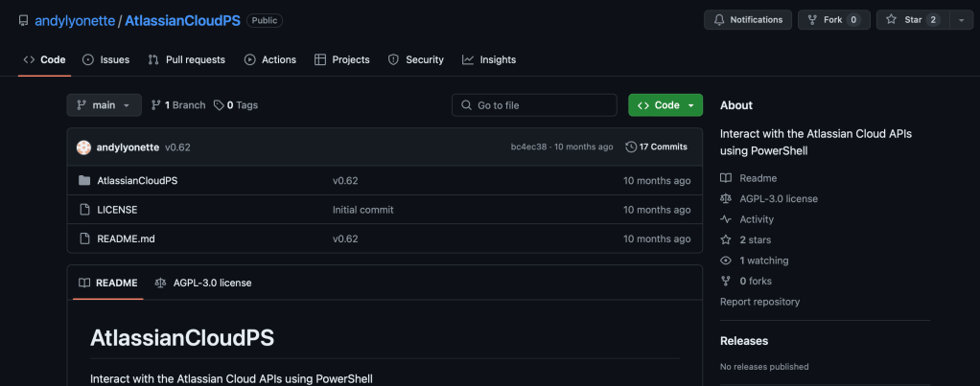The image size is (980, 386).
Task: Open the LICENSE file
Action: tap(117, 210)
